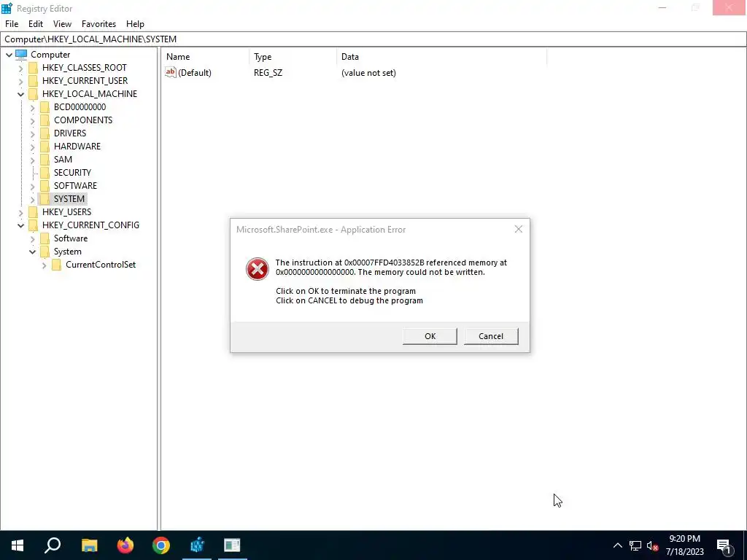747x560 pixels.
Task: Select the COMPONENTS key label
Action: (x=83, y=120)
